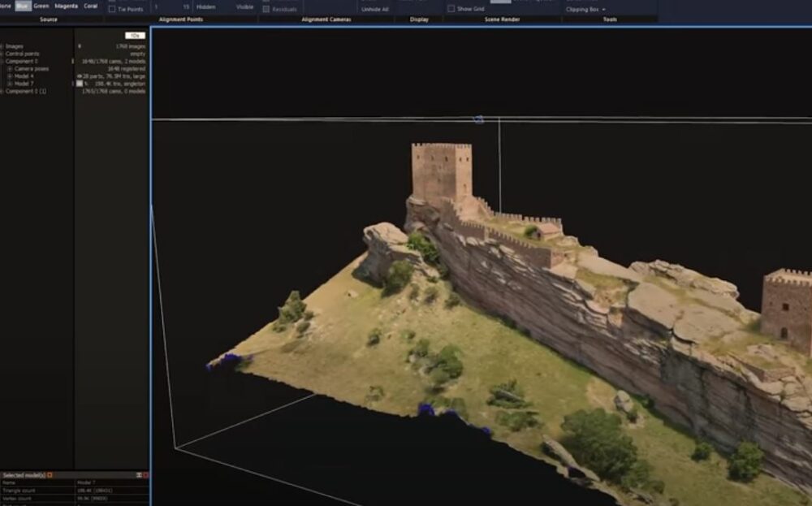The height and width of the screenshot is (506, 812).
Task: Click the Unhide All button
Action: (374, 9)
